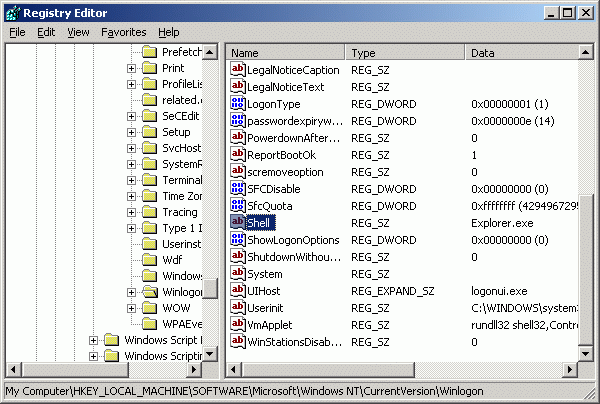Click the values pane scroll right arrow
600x404 pixels.
(x=570, y=370)
